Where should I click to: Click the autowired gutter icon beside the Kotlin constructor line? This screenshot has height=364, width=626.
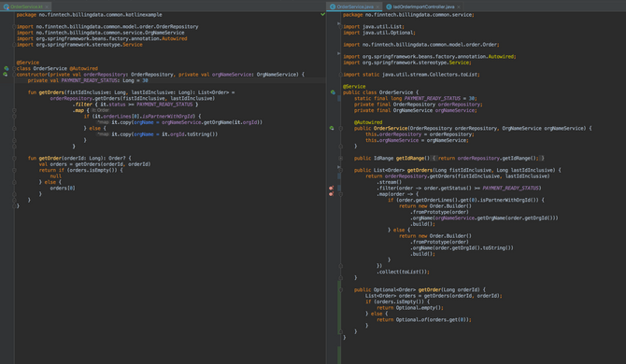6,75
